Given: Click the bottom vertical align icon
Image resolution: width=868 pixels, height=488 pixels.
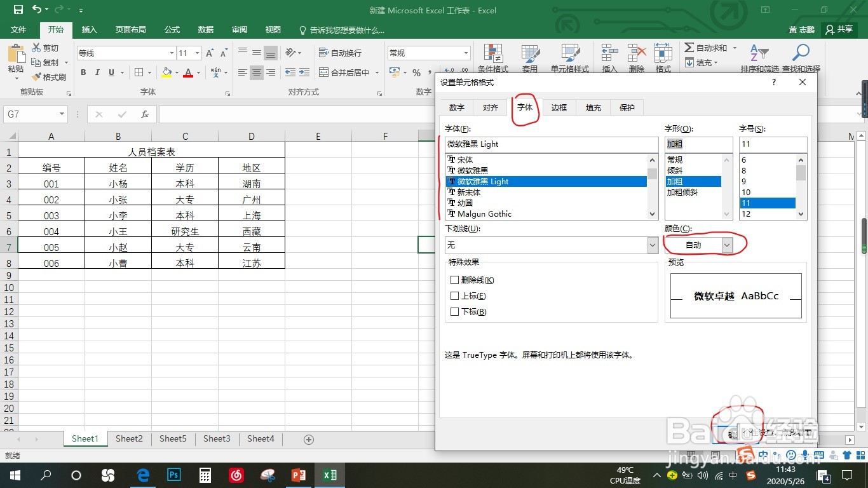Looking at the screenshot, I should coord(271,53).
